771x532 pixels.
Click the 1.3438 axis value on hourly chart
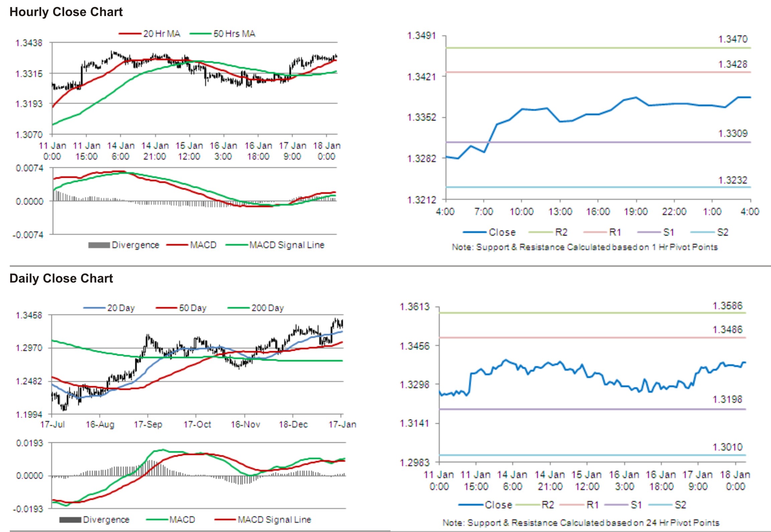29,43
